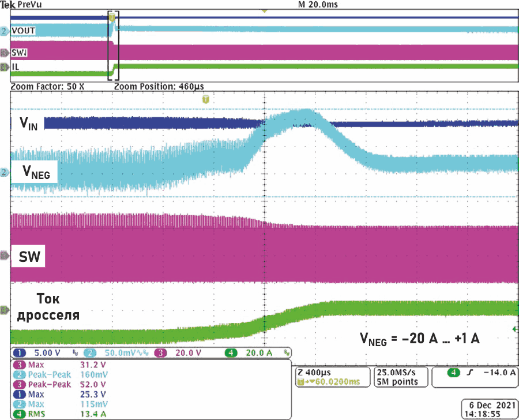Screen dimensions: 519x420
Task: Click the '14:18:55' time readout
Action: pos(482,414)
